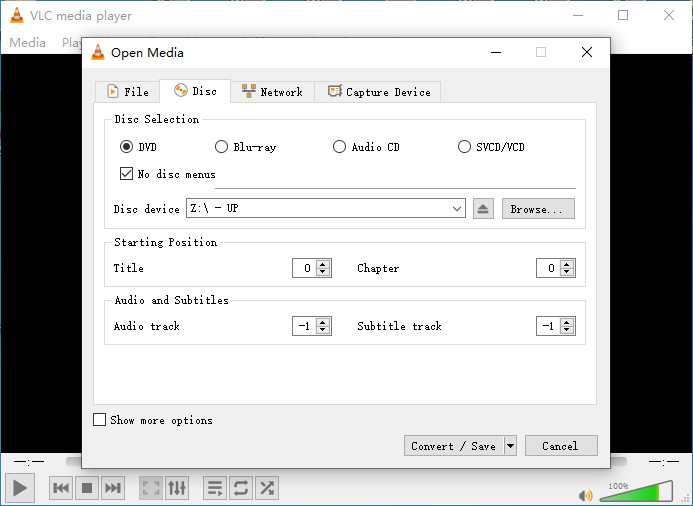
Task: Click into the Title number field
Action: pos(305,268)
